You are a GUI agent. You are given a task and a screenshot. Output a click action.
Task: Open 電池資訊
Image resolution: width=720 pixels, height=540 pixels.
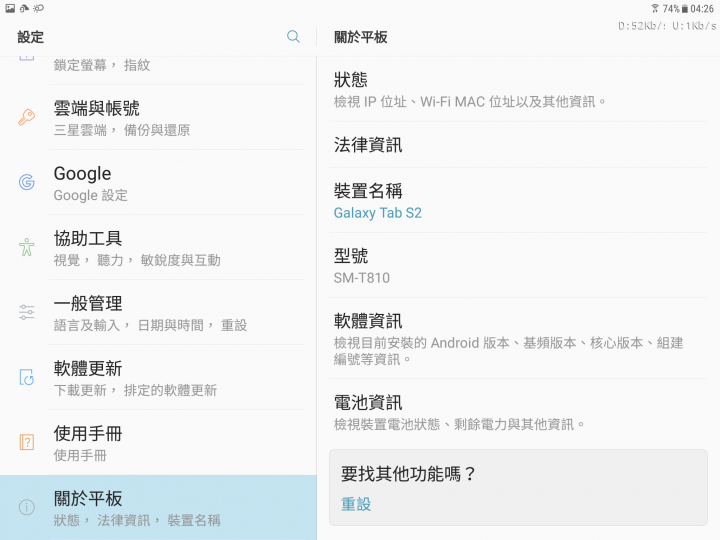[x=518, y=412]
